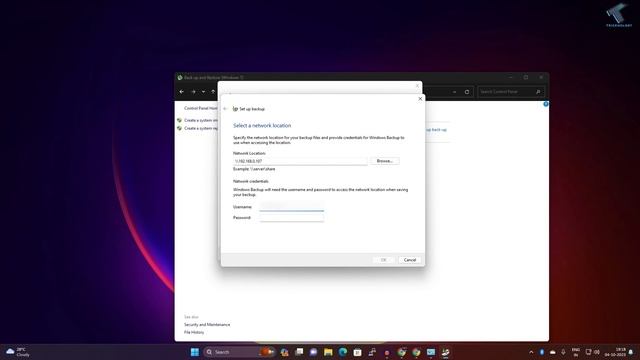This screenshot has width=640, height=360.
Task: Open the File History link
Action: click(194, 332)
